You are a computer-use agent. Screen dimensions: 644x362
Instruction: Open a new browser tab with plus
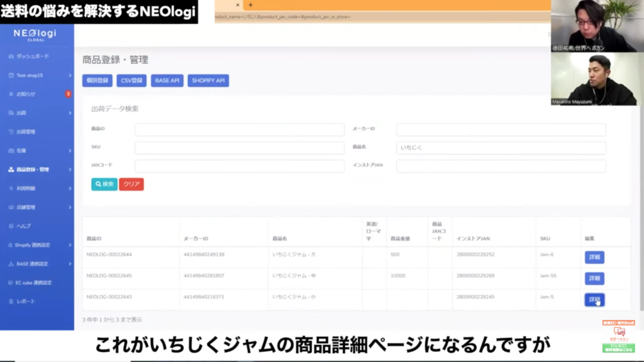point(250,5)
